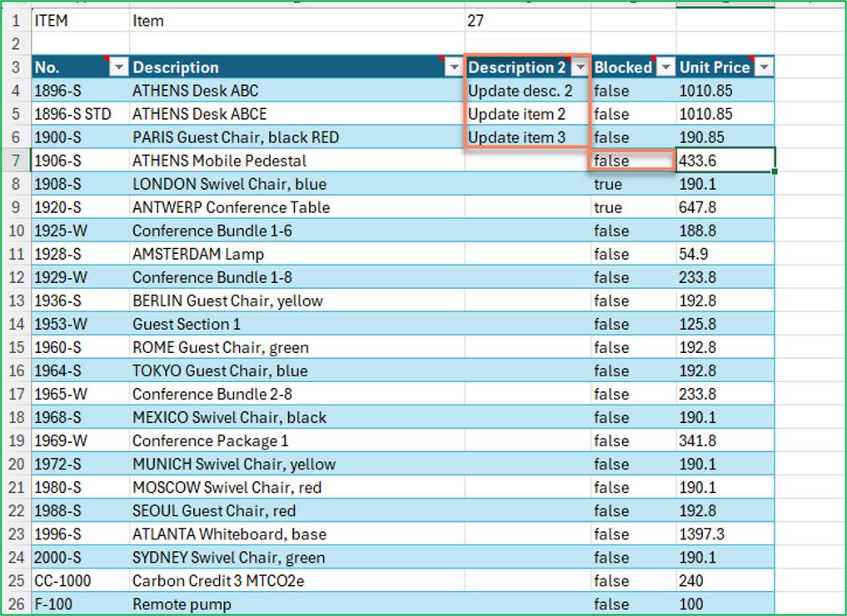Click the ATHENS Desk ABC cell
Viewport: 847px width, 616px height.
click(x=297, y=91)
